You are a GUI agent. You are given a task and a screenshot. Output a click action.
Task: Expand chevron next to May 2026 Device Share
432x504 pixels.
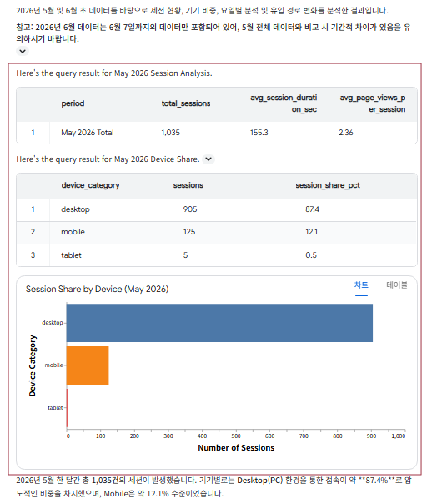click(208, 159)
